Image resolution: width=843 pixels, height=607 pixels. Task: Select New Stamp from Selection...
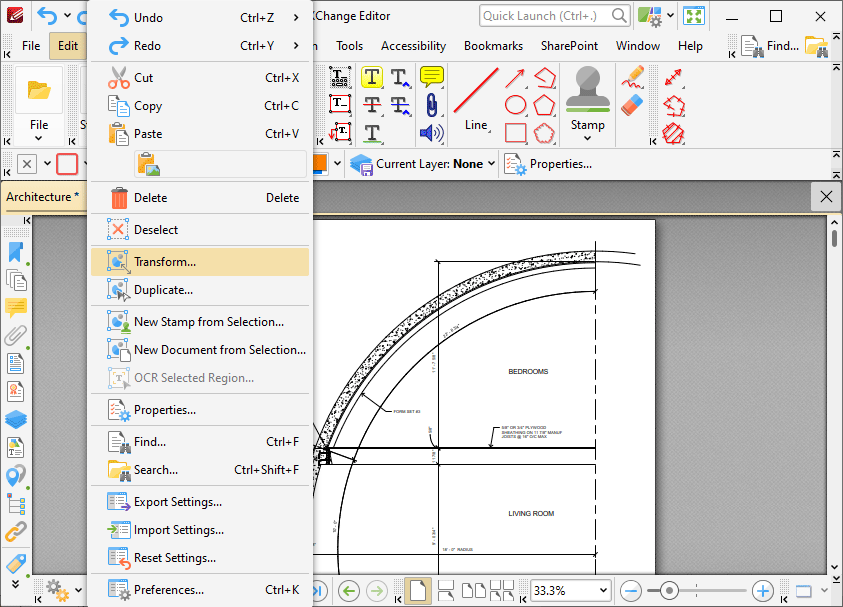200,322
